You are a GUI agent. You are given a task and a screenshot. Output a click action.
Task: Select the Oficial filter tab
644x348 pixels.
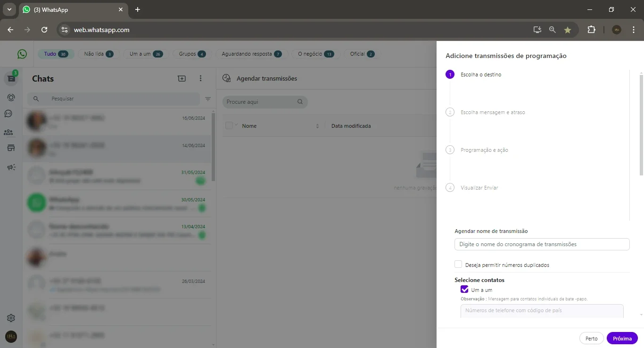[x=362, y=54]
